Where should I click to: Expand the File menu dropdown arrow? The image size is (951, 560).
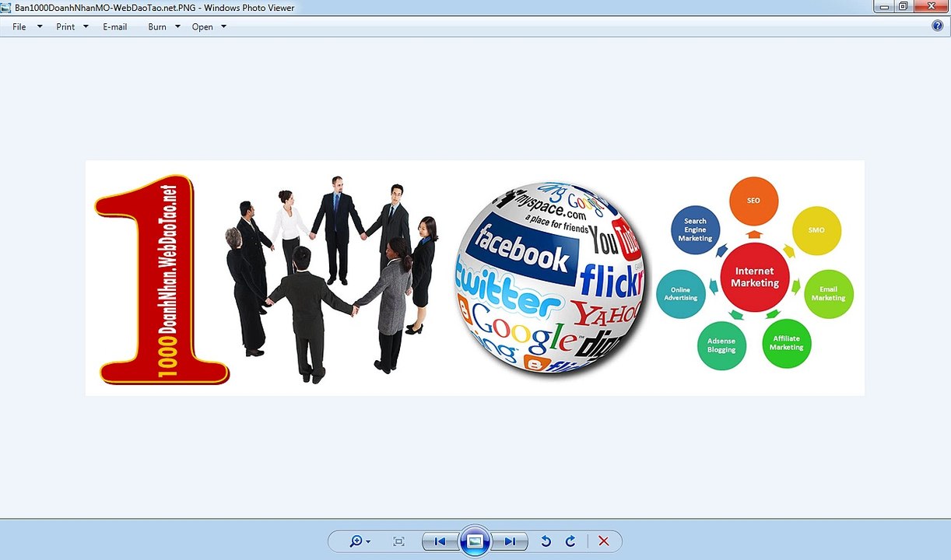click(x=40, y=26)
